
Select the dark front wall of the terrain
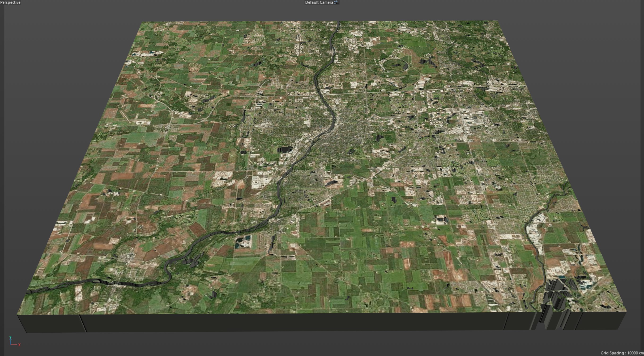point(300,322)
